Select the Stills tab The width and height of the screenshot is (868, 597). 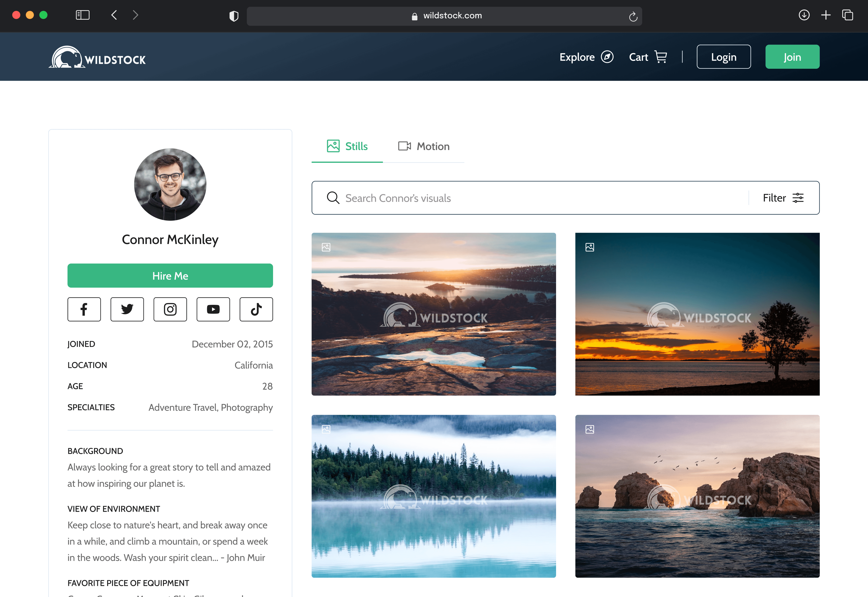[x=347, y=146]
